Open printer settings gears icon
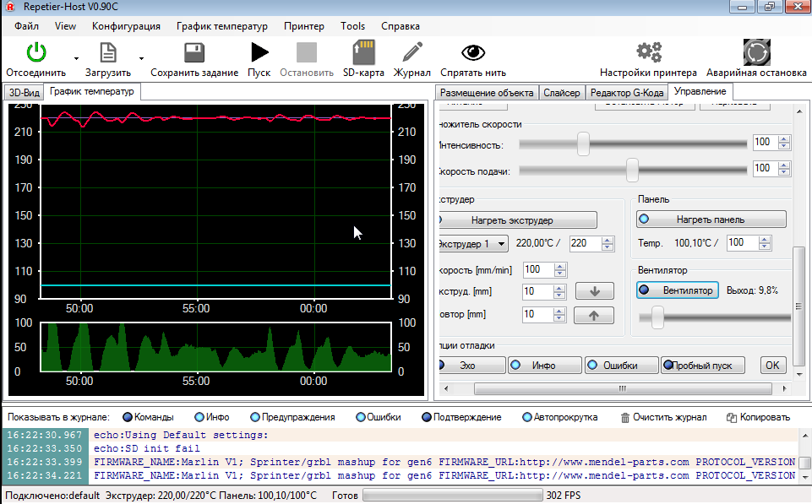The image size is (812, 504). tap(648, 53)
